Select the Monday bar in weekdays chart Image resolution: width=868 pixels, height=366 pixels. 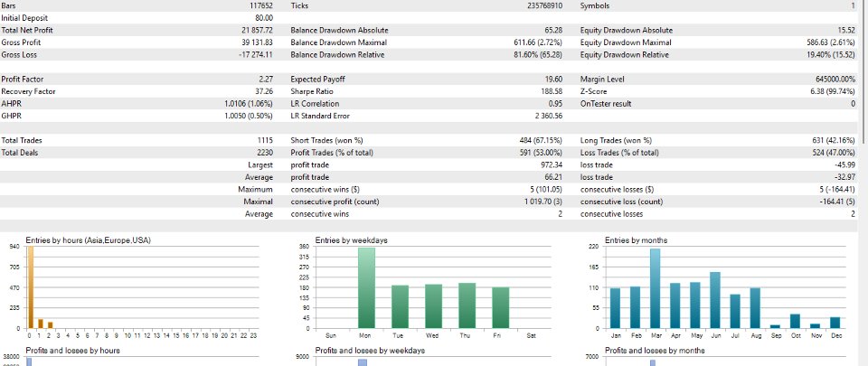(x=366, y=288)
